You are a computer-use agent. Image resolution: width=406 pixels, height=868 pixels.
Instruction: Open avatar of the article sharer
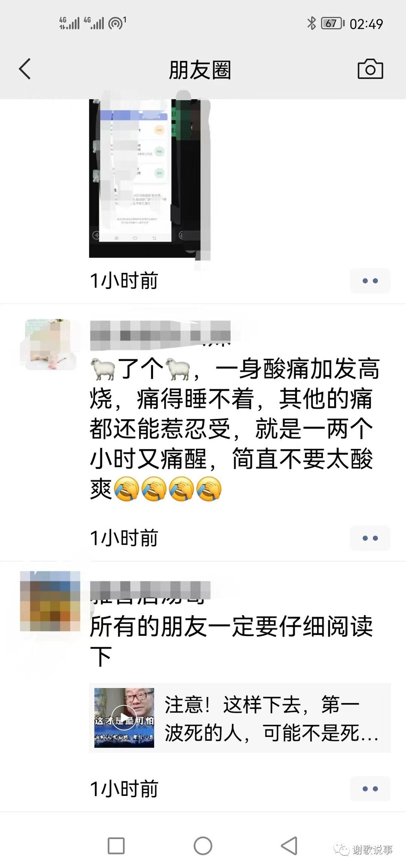50,601
